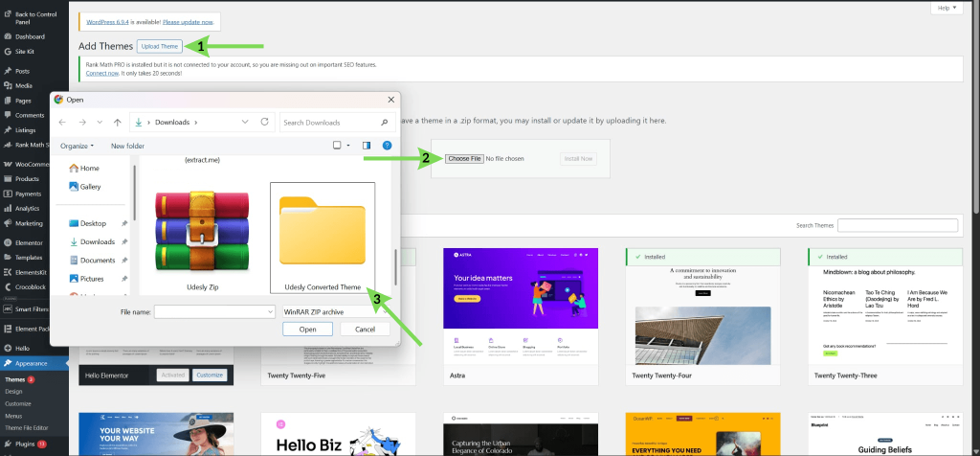Refresh the Downloads folder view
Screen dimensions: 980x456
tap(264, 122)
